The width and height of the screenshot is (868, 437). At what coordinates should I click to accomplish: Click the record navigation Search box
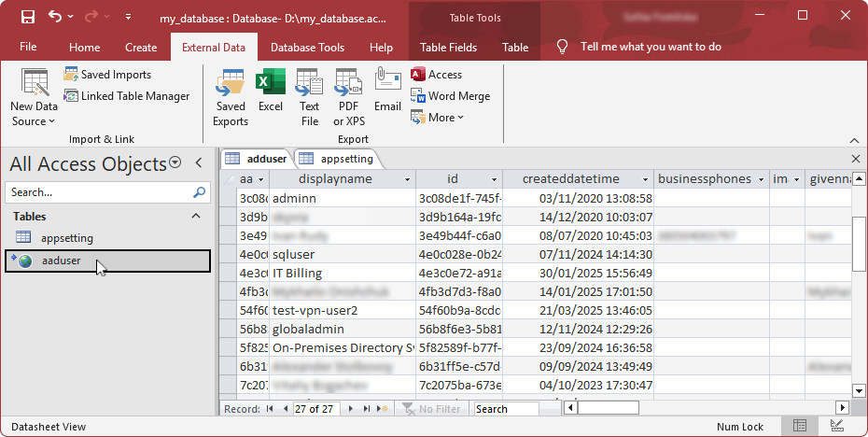pos(507,409)
